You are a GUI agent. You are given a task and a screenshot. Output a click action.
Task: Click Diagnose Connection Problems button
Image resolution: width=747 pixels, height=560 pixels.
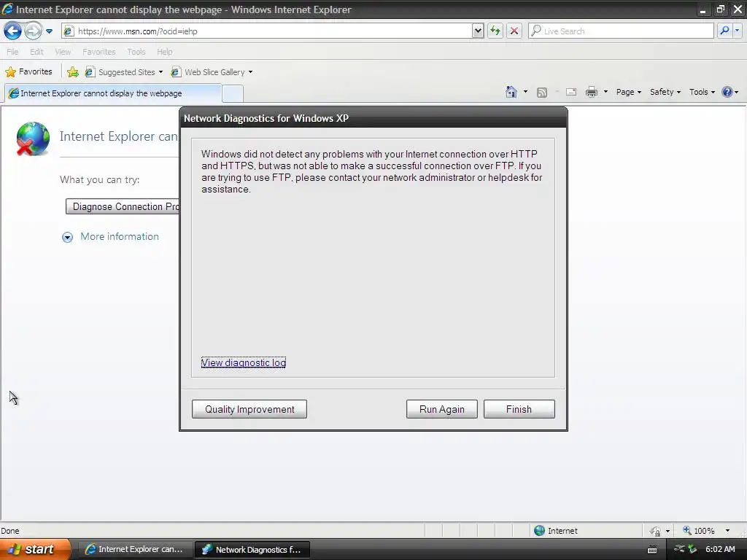click(x=123, y=206)
